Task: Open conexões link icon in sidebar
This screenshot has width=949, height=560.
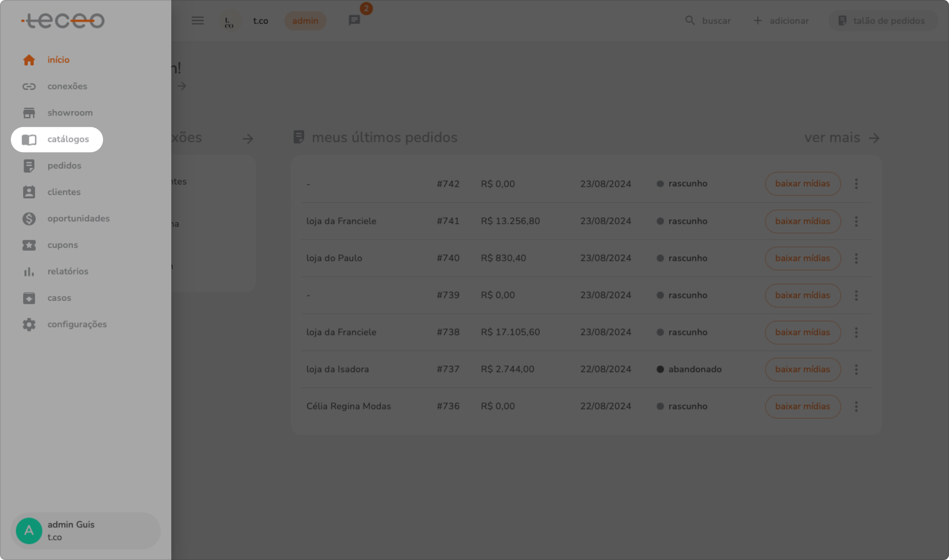Action: click(29, 86)
